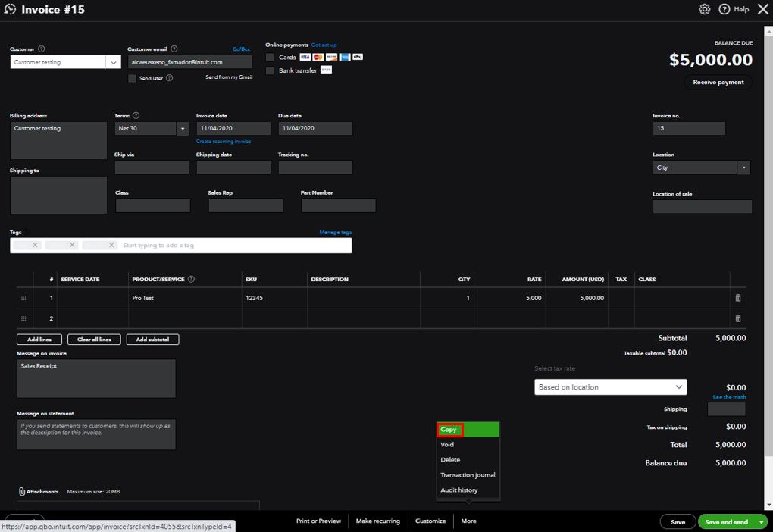Image resolution: width=773 pixels, height=532 pixels.
Task: Expand the Customer dropdown arrow
Action: coord(113,63)
